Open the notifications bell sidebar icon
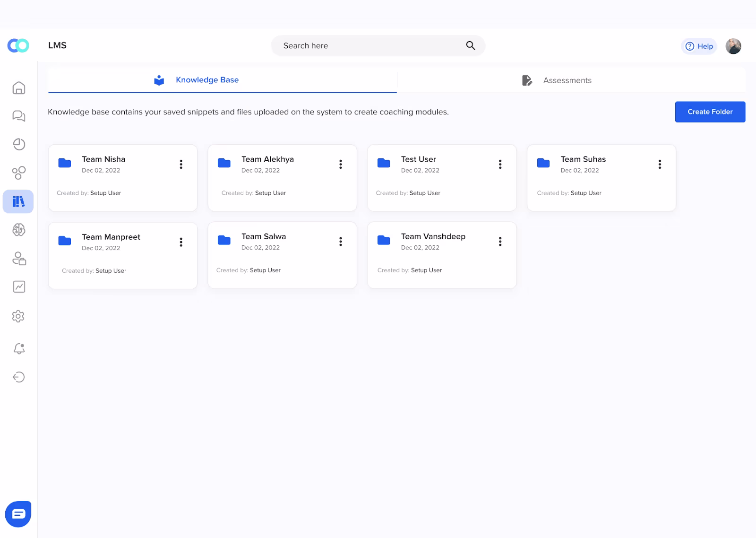The height and width of the screenshot is (538, 756). point(19,348)
